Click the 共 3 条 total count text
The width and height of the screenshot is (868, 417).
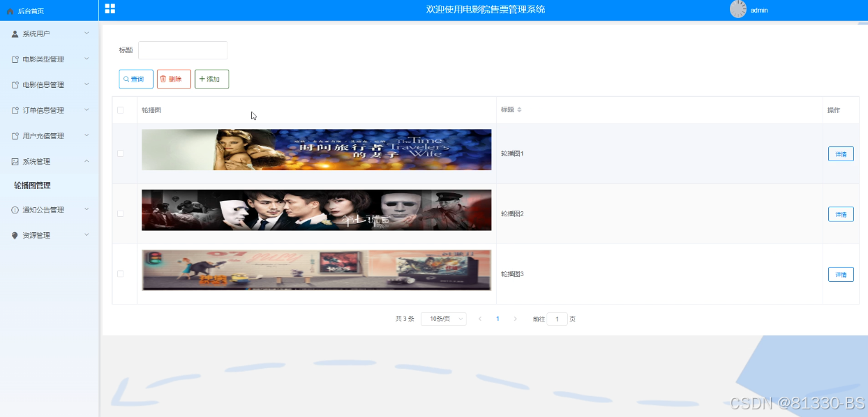(x=405, y=319)
